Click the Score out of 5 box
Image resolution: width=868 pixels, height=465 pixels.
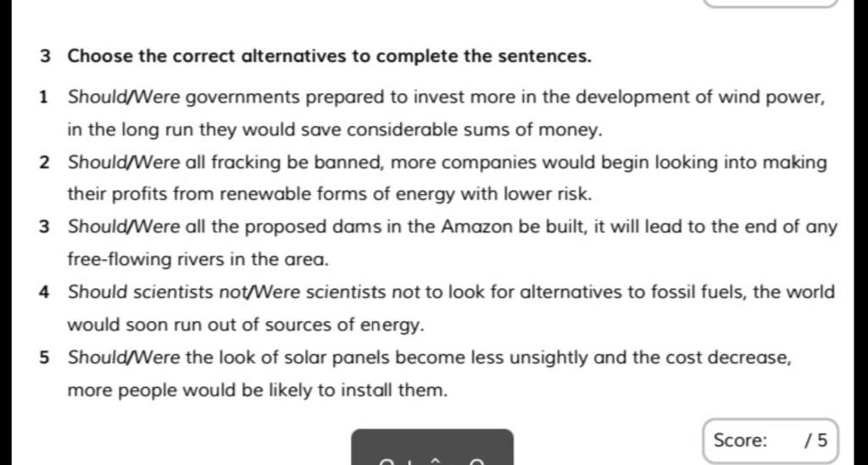(770, 440)
